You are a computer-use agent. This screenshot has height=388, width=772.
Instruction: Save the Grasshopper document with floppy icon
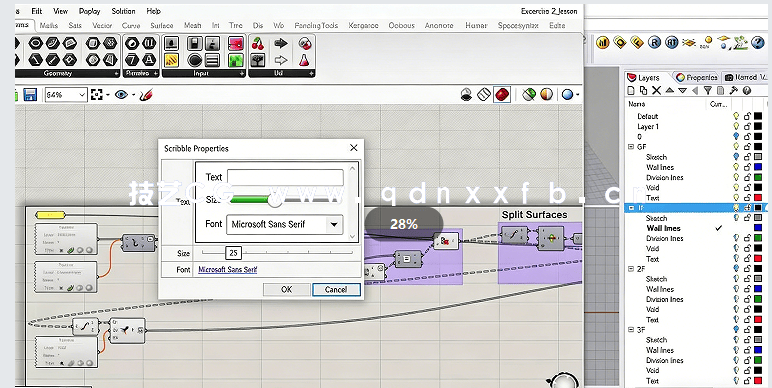(30, 95)
